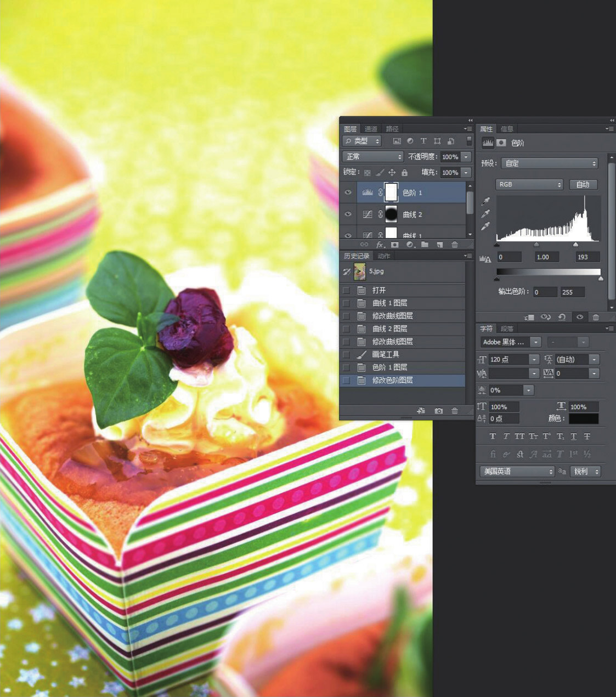Switch to the 通道 channels tab
The image size is (616, 697).
371,129
